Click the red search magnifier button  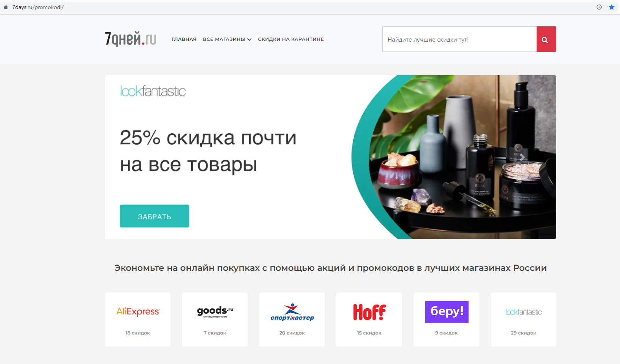[x=546, y=39]
